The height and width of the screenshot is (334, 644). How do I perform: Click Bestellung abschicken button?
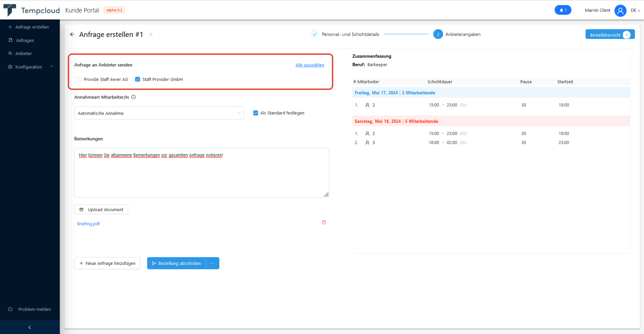(x=176, y=263)
